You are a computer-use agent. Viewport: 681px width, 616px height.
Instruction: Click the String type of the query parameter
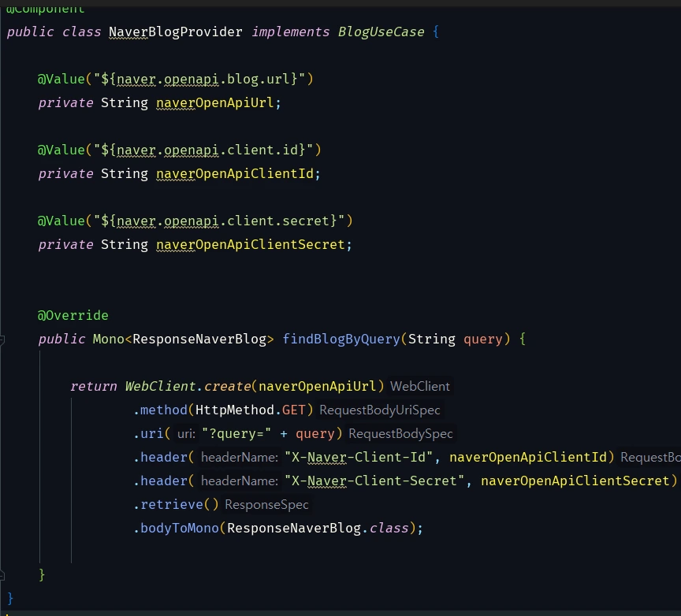tap(432, 339)
